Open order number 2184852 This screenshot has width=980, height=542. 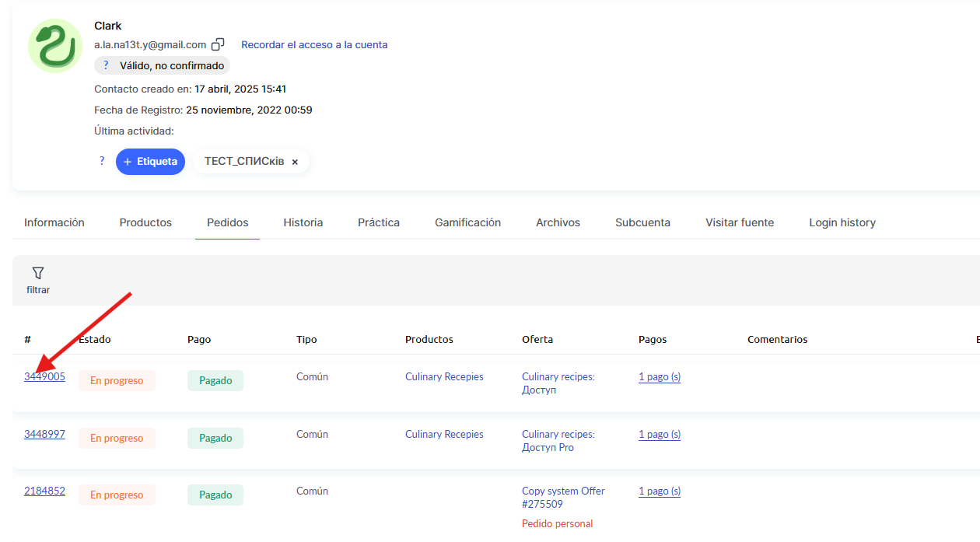[44, 491]
